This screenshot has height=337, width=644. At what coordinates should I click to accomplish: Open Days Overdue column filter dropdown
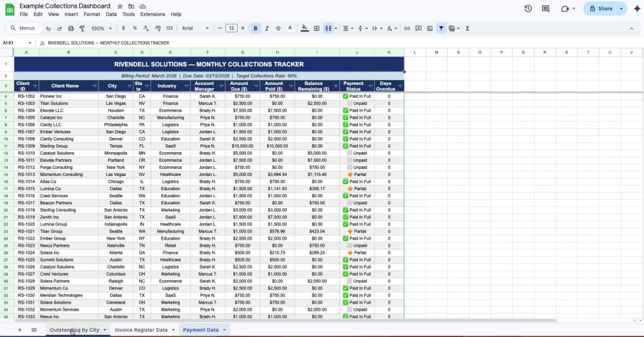coord(400,86)
